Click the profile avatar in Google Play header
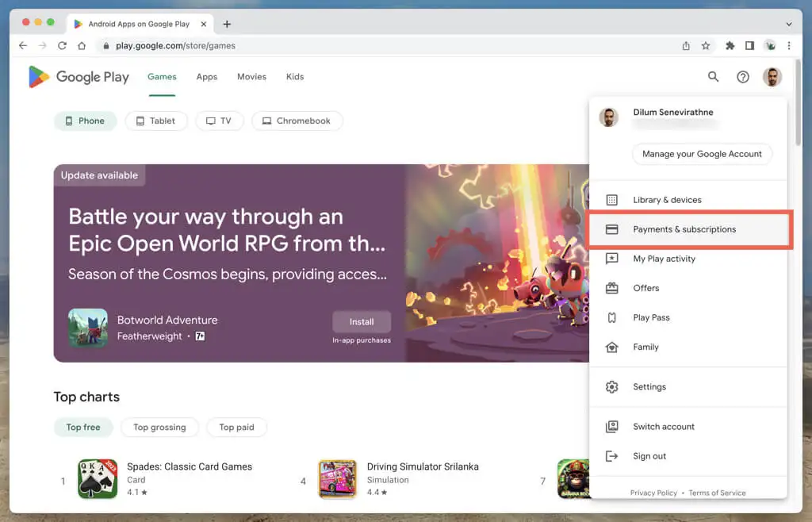Viewport: 812px width, 522px height. [x=772, y=77]
